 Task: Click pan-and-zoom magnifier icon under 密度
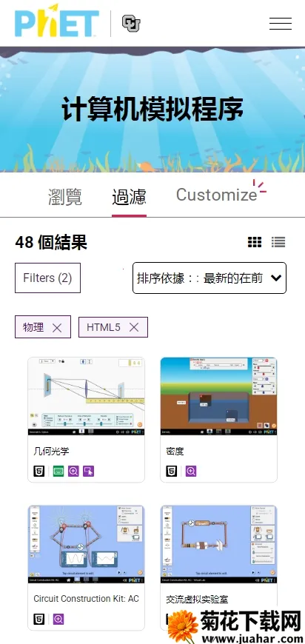(x=191, y=471)
